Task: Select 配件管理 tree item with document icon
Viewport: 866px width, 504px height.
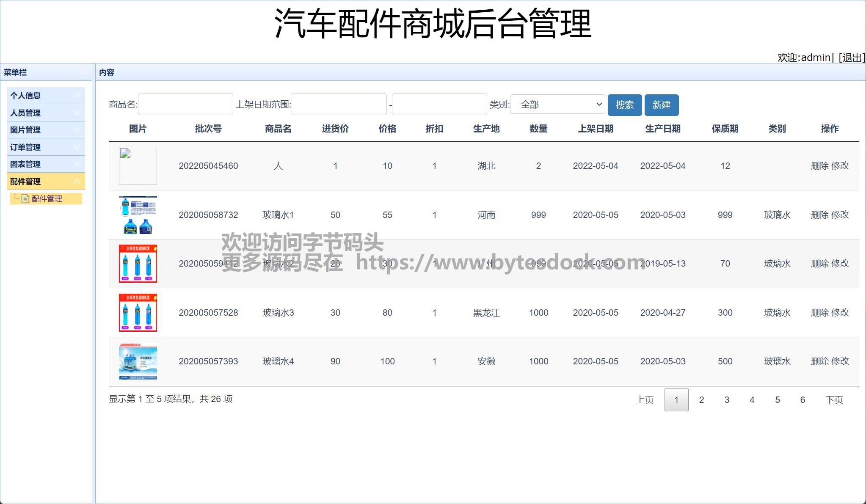Action: tap(47, 199)
